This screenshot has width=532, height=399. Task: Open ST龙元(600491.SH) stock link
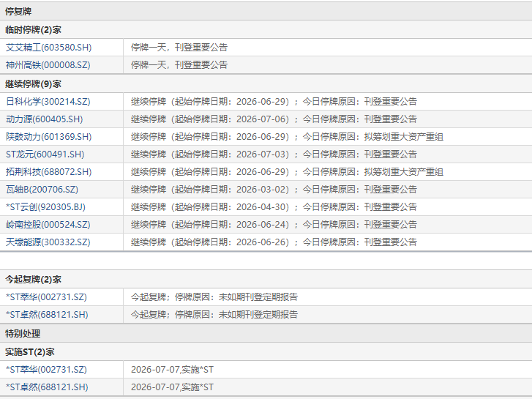[x=45, y=154]
